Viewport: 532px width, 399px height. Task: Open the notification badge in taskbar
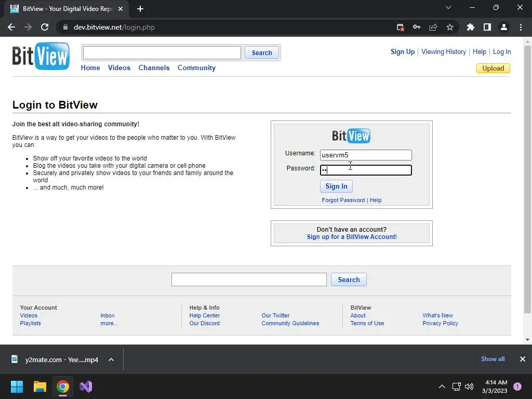pos(517,386)
